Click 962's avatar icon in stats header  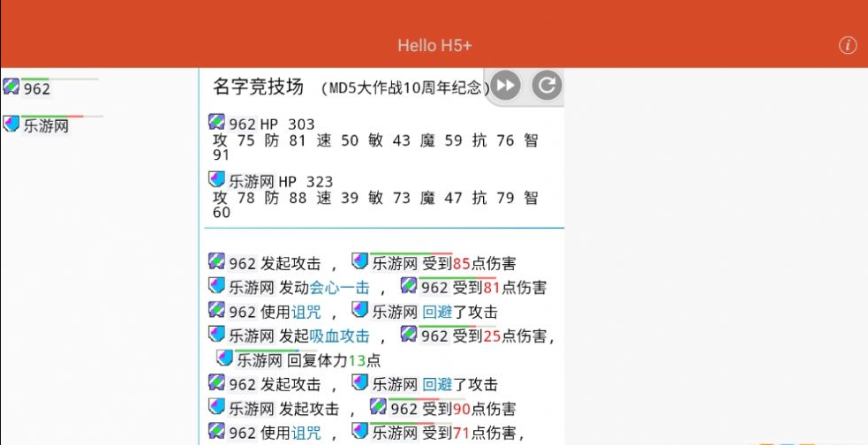tap(216, 122)
